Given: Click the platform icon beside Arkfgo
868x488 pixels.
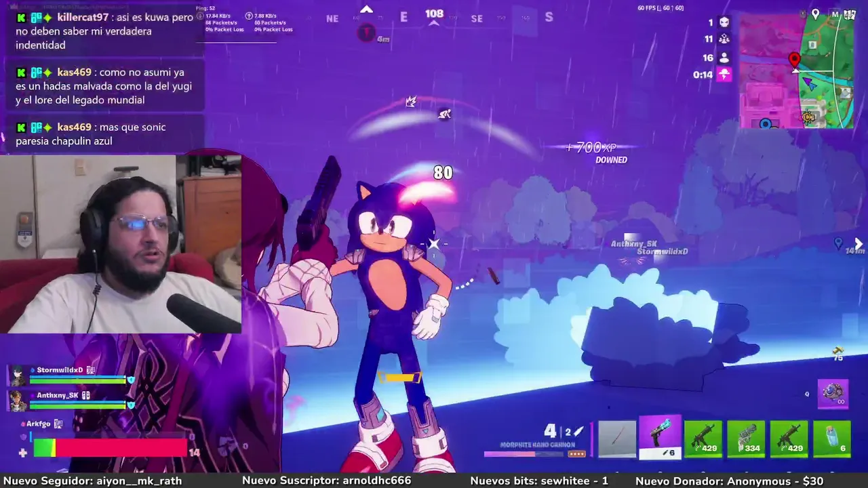Looking at the screenshot, I should (x=58, y=424).
